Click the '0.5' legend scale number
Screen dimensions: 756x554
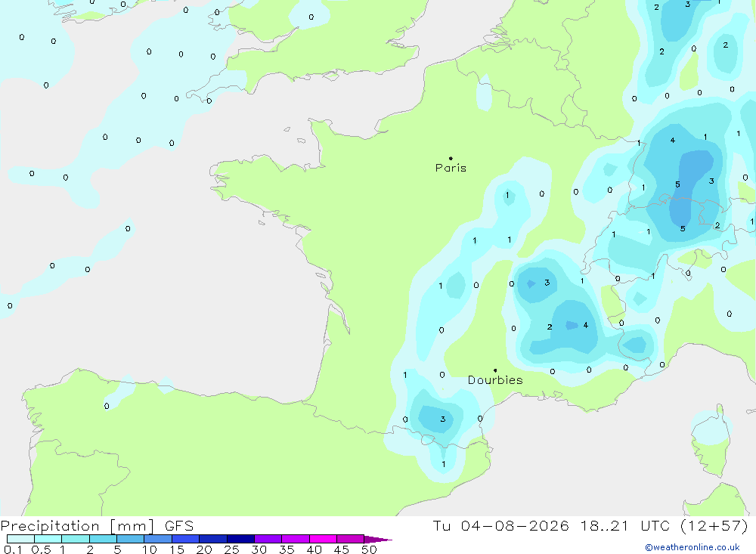pyautogui.click(x=41, y=549)
